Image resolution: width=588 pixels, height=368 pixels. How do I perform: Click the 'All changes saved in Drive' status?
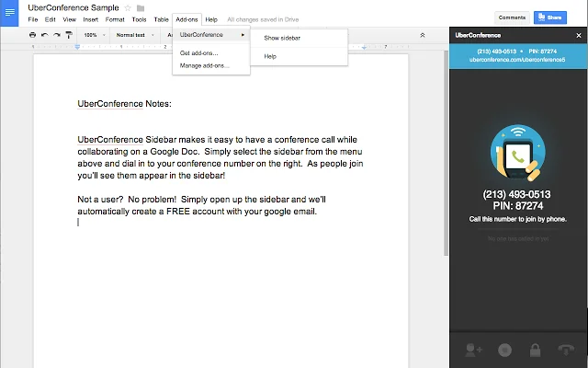coord(263,19)
